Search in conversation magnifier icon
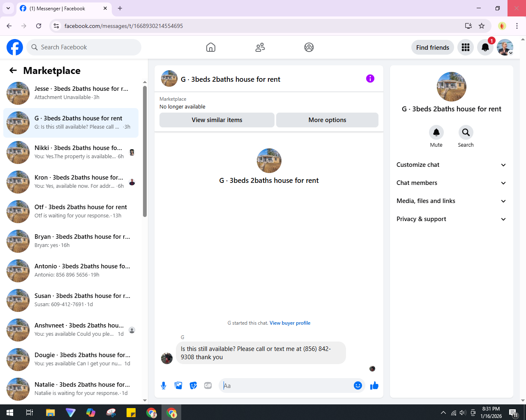The width and height of the screenshot is (526, 420). [x=466, y=132]
